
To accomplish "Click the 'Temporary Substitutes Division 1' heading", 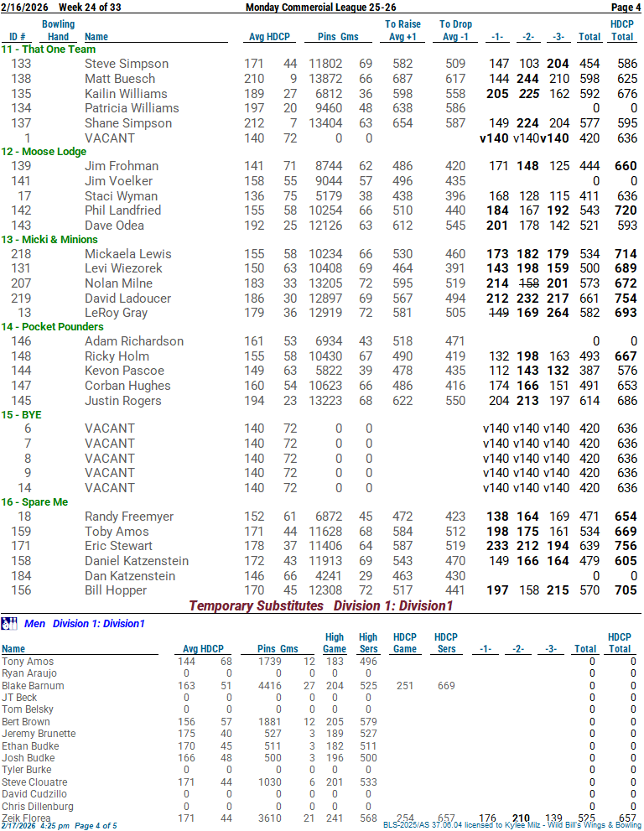I will pos(321,605).
